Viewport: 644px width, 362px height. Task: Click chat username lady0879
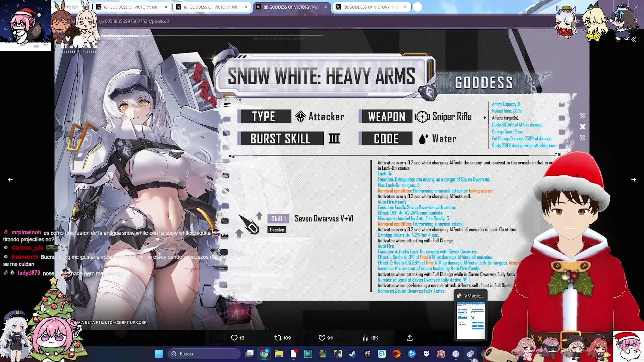click(x=29, y=273)
